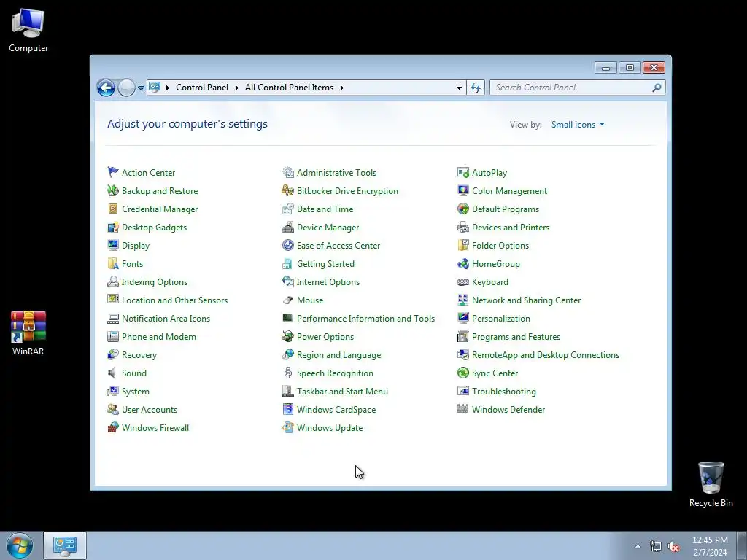Click the Ease of Access Center icon
The image size is (747, 560).
click(x=287, y=245)
